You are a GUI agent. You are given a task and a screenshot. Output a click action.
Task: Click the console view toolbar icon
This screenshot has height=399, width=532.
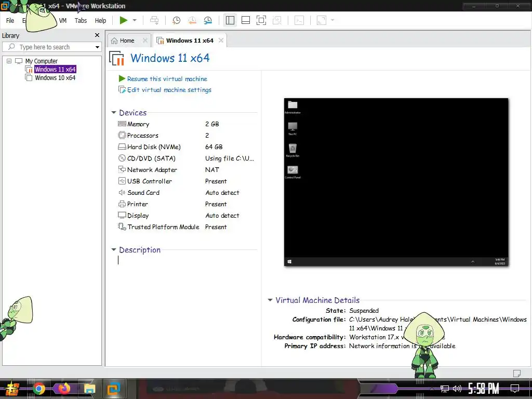coord(299,20)
